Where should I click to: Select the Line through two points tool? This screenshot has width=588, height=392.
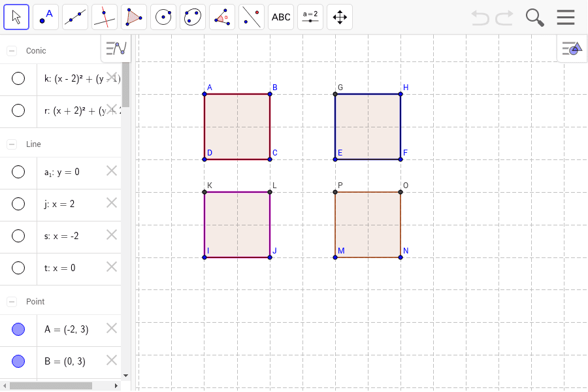tap(75, 17)
